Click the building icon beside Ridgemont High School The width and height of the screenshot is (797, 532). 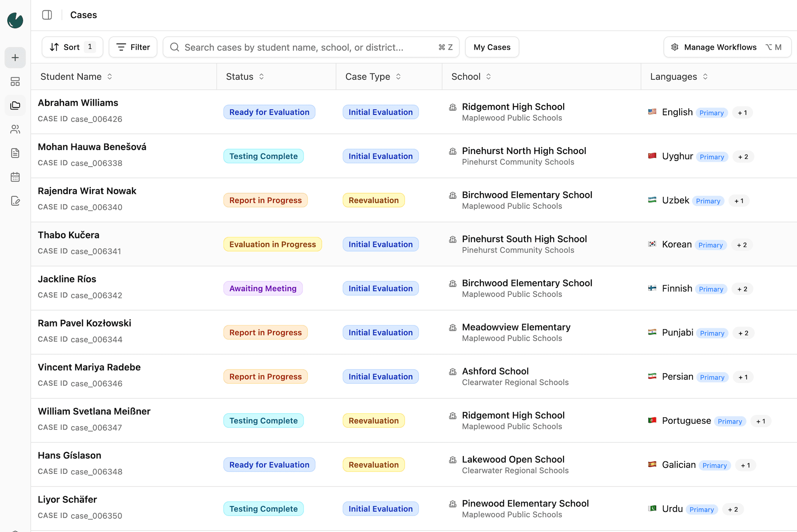(x=452, y=107)
